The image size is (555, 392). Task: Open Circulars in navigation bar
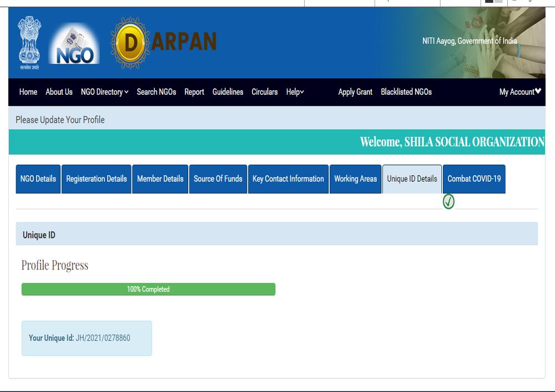pos(265,92)
